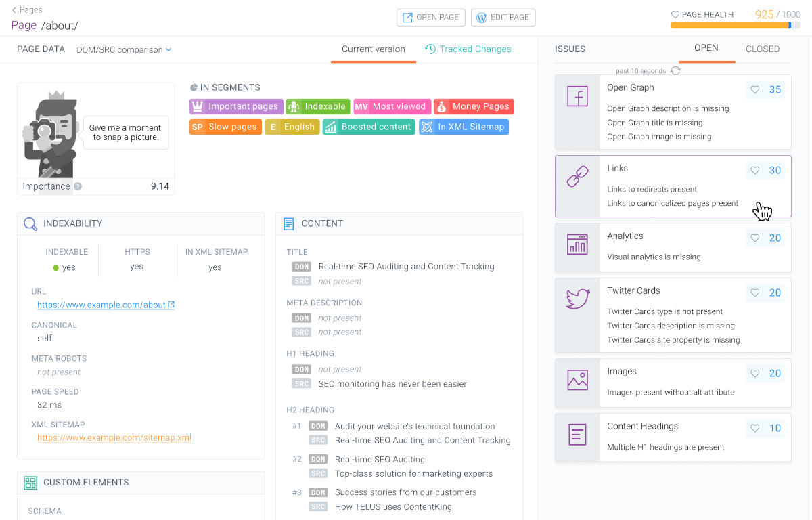
Task: Click the In Segments pie icon
Action: (x=194, y=87)
